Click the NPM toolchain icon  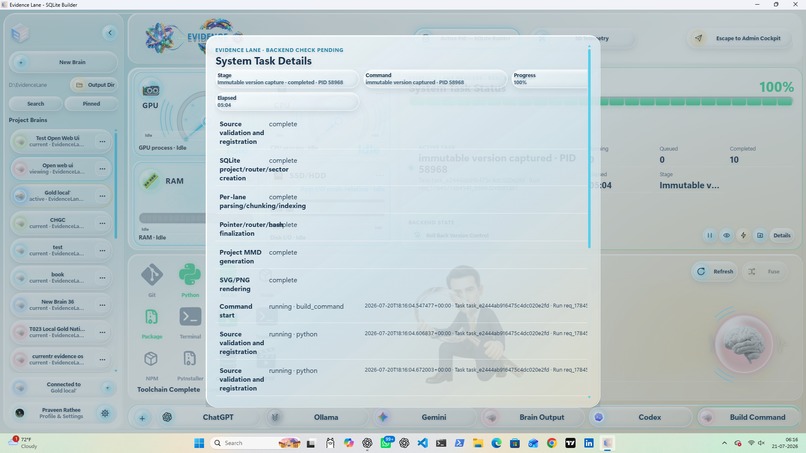pyautogui.click(x=151, y=358)
